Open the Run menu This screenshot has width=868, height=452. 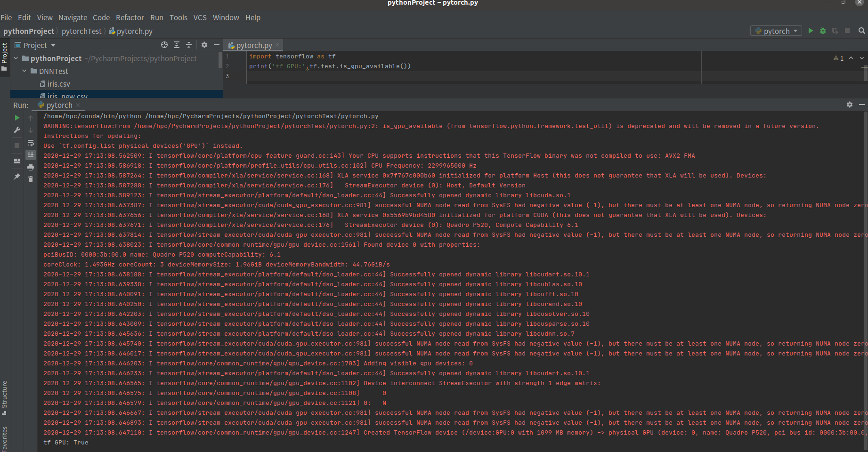tap(157, 17)
